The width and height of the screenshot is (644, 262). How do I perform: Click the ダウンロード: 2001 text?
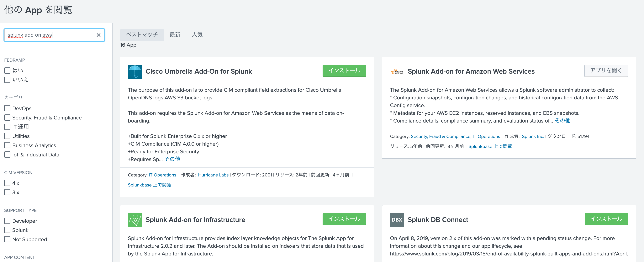click(x=252, y=175)
